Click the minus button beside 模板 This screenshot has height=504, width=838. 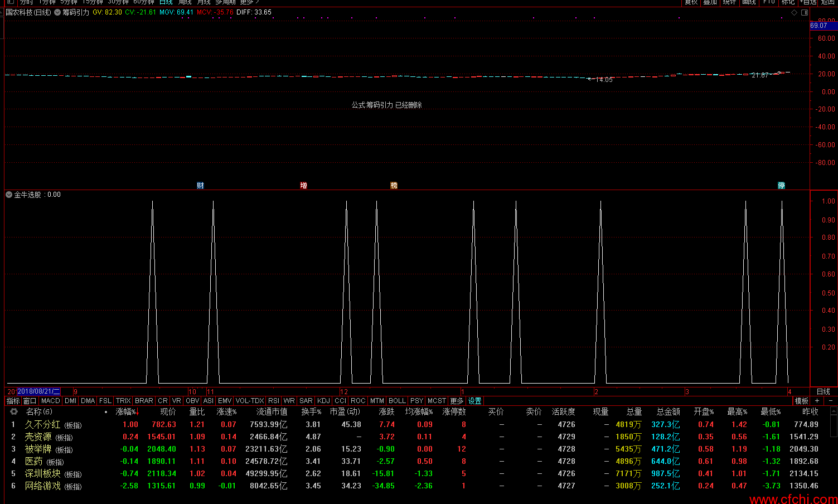click(830, 401)
